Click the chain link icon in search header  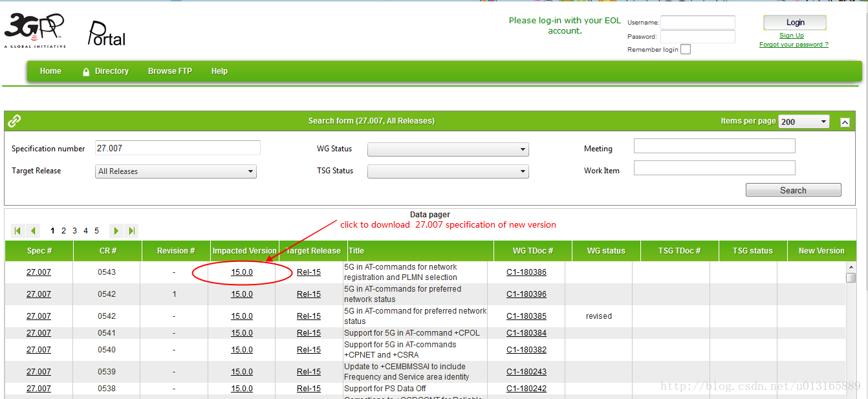(14, 121)
